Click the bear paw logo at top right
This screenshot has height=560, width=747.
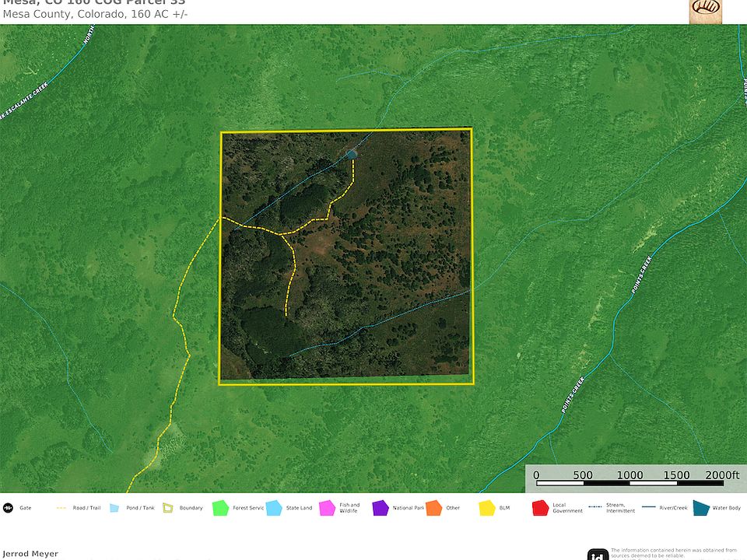click(x=706, y=11)
